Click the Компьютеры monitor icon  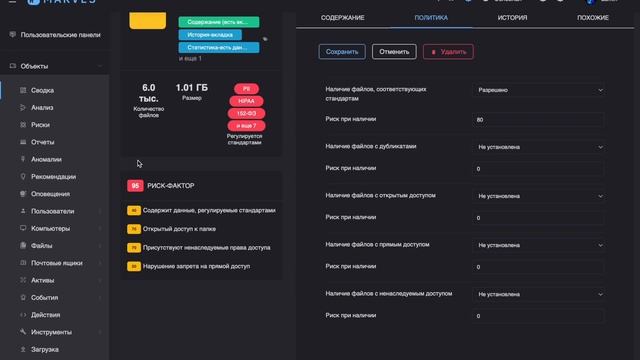[23, 228]
